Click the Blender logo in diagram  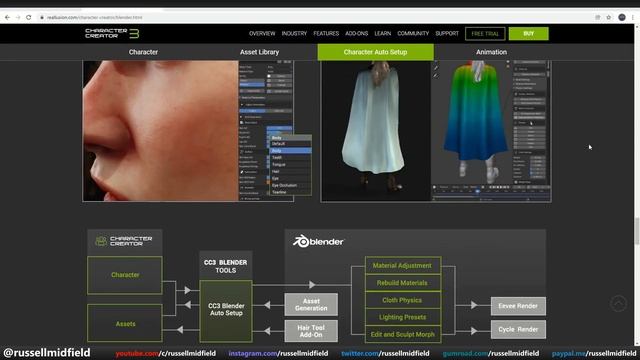[x=318, y=241]
